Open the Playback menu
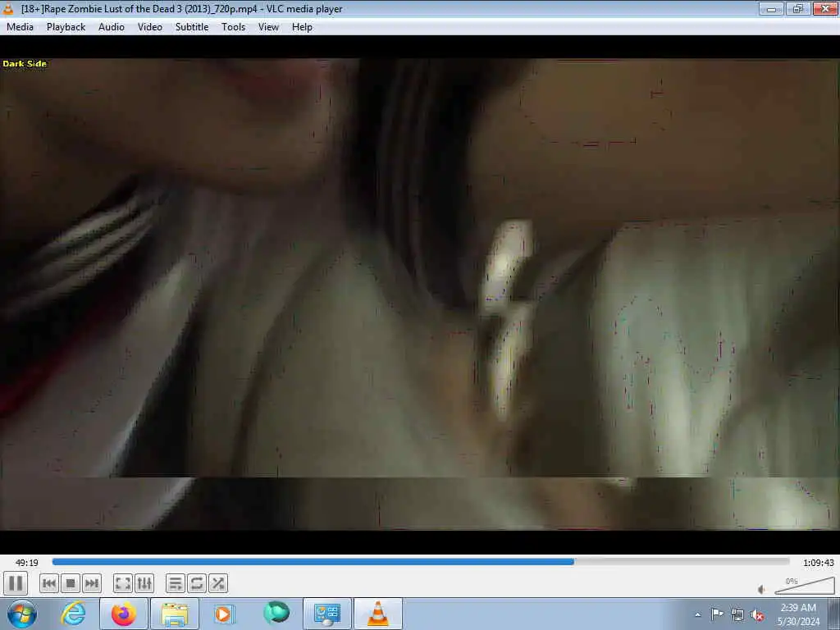This screenshot has width=840, height=630. [x=66, y=27]
